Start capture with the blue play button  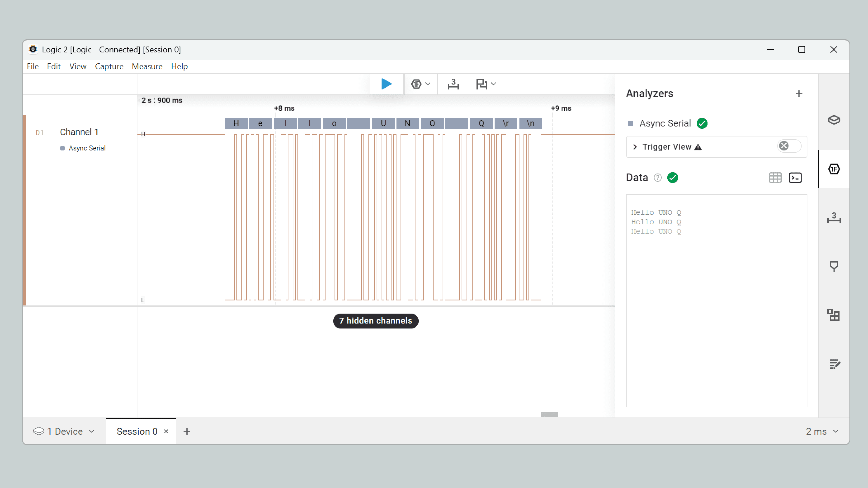pos(386,84)
